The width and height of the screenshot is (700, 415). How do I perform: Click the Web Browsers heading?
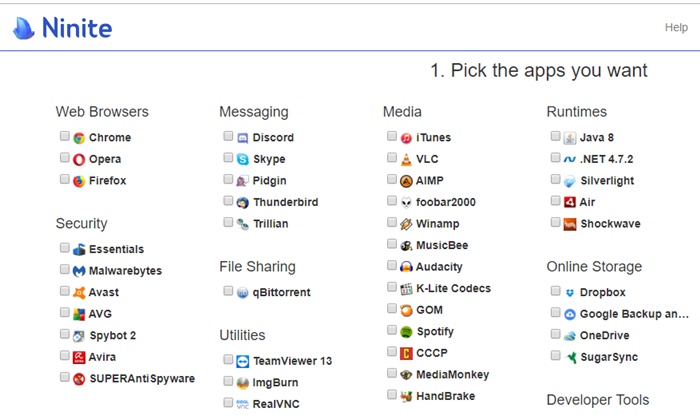pyautogui.click(x=102, y=112)
